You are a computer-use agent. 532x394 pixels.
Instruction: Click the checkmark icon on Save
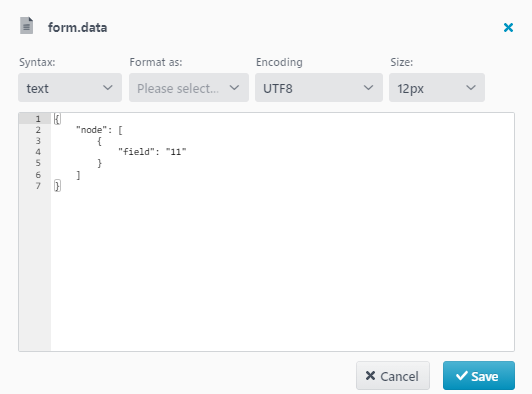coord(462,376)
